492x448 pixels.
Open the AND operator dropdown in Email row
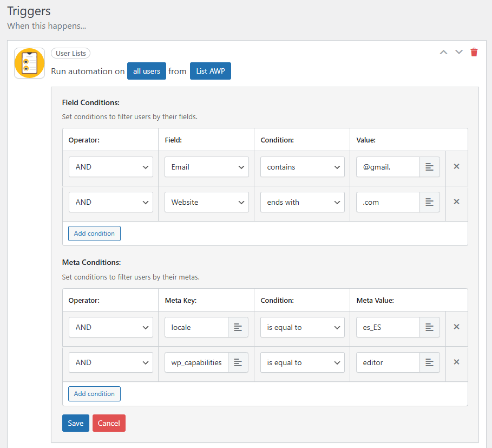tap(111, 167)
